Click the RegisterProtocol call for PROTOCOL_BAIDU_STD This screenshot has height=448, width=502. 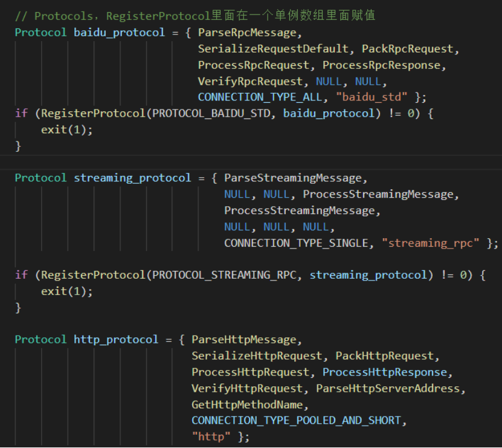tap(68, 113)
